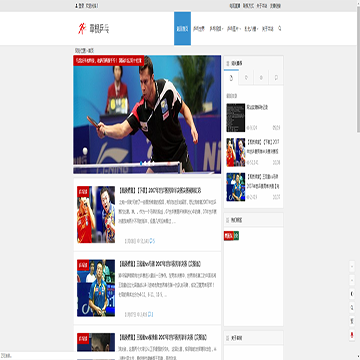The image size is (360, 360).
Task: Expand the fifth navigation menu item with a dropdown arrow
Action: pyautogui.click(x=251, y=29)
